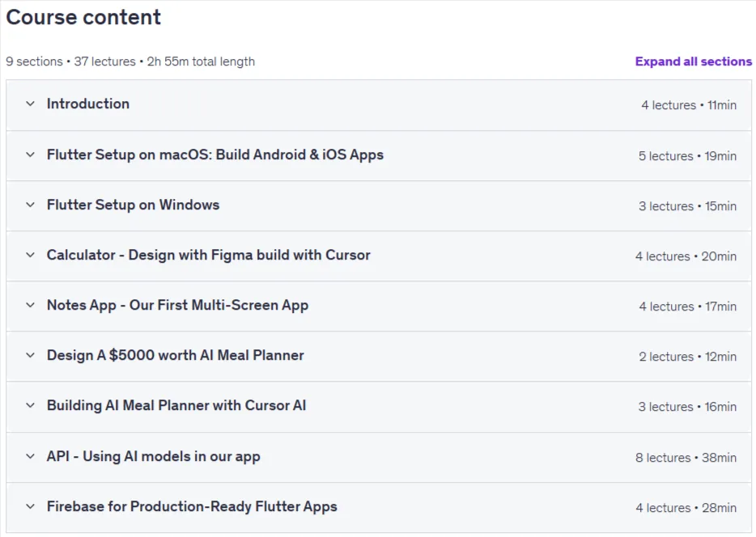This screenshot has height=537, width=756.
Task: Open 'Calculator - Design with Figma build with Cursor'
Action: 208,255
